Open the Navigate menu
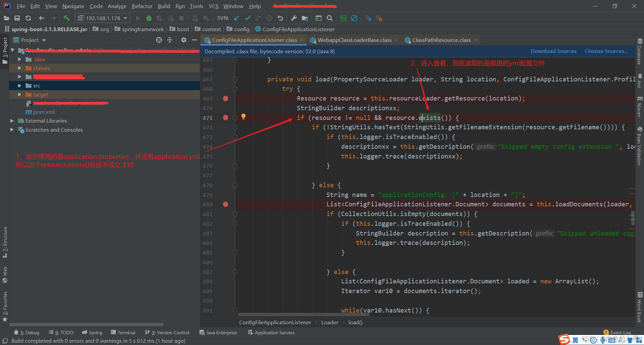644x345 pixels. pyautogui.click(x=73, y=6)
